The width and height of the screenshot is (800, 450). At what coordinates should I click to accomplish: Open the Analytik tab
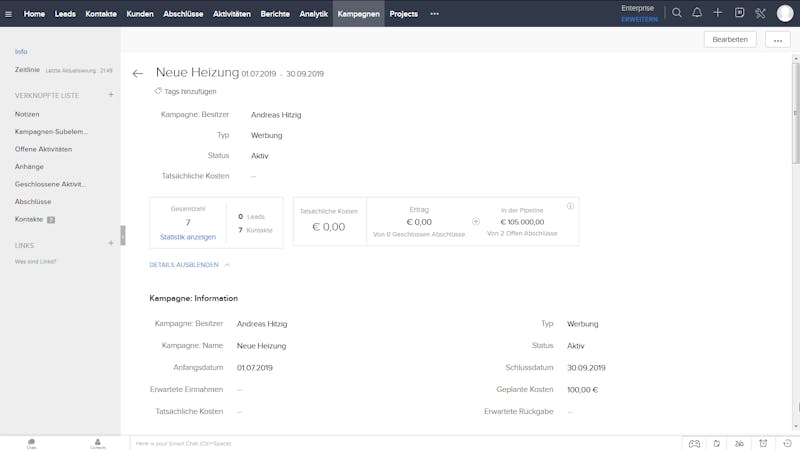(x=314, y=14)
